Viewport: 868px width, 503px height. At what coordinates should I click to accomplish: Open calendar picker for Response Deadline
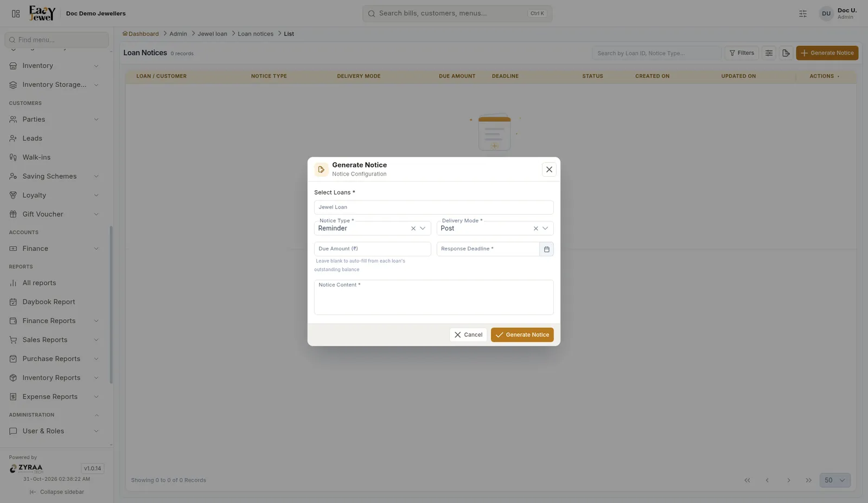546,249
